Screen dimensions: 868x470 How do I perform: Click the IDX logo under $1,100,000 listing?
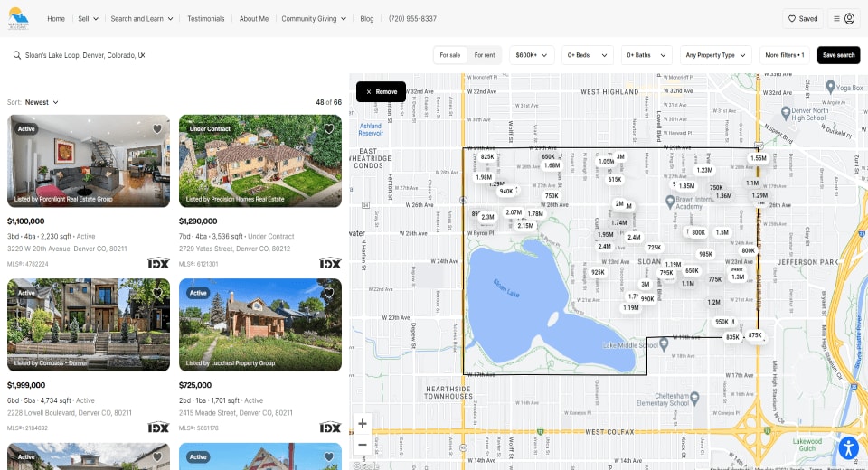point(158,264)
